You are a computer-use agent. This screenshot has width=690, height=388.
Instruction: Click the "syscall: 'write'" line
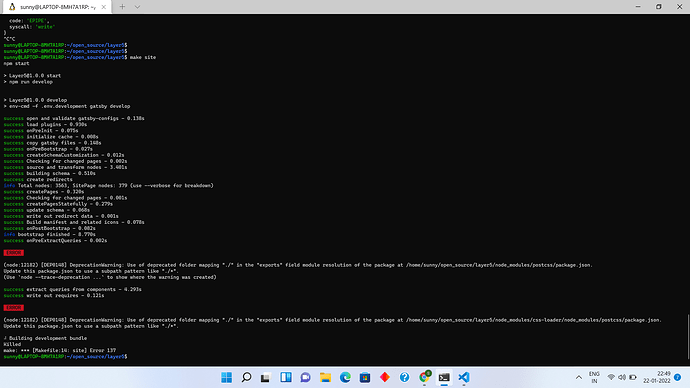click(32, 27)
